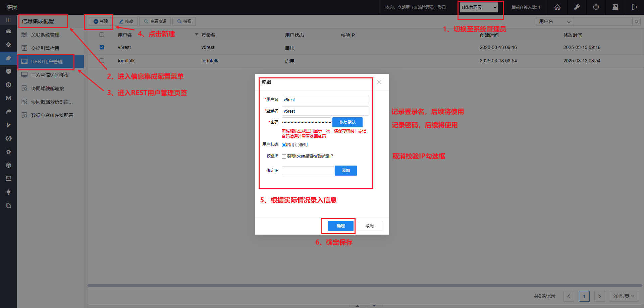This screenshot has height=308, width=644.
Task: Focus the 登录名 field in the dialog
Action: tap(325, 111)
